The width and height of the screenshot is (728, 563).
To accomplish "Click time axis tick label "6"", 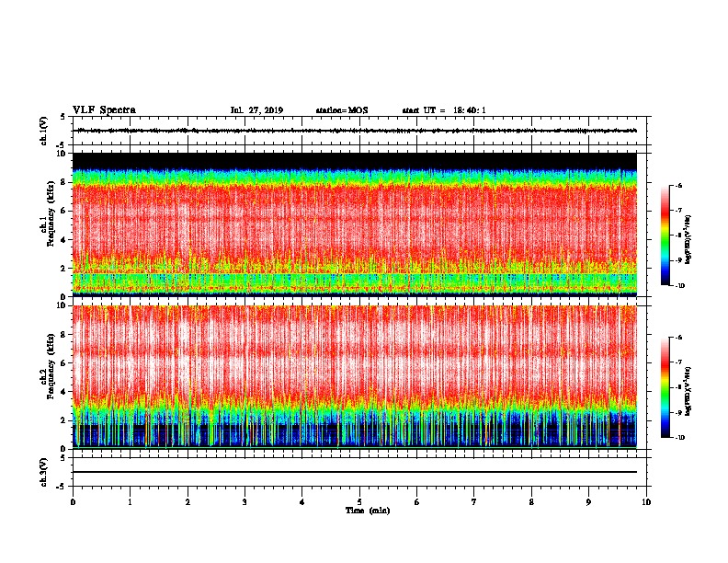I will coord(417,502).
